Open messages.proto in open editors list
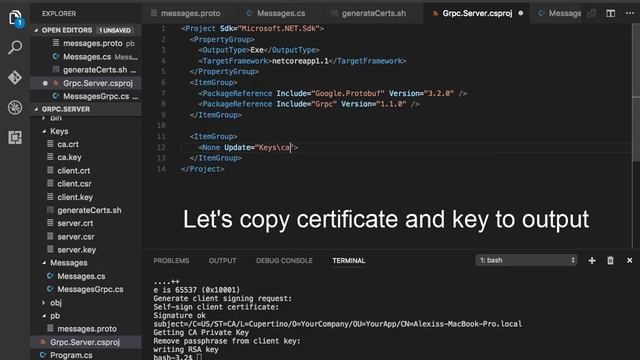Screen dimensions: 640x360 (86, 43)
